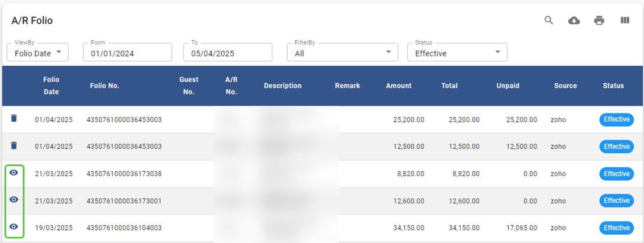This screenshot has height=243, width=644.
Task: Open the search icon in the header
Action: (549, 21)
